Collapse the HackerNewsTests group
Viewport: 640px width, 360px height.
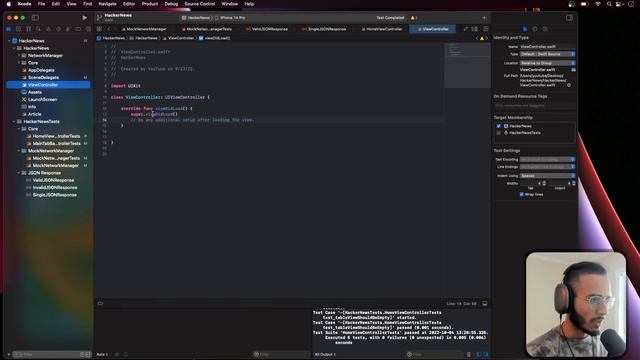tap(14, 122)
